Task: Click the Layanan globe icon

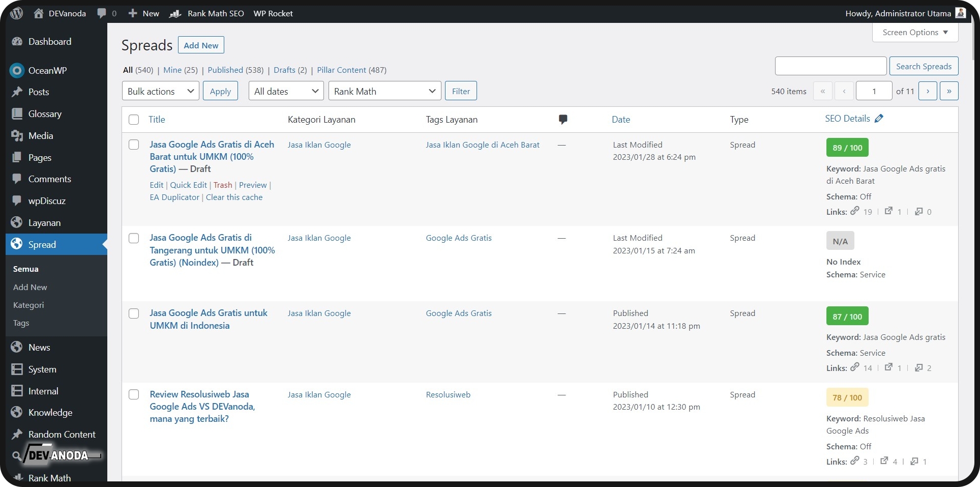Action: (x=17, y=223)
